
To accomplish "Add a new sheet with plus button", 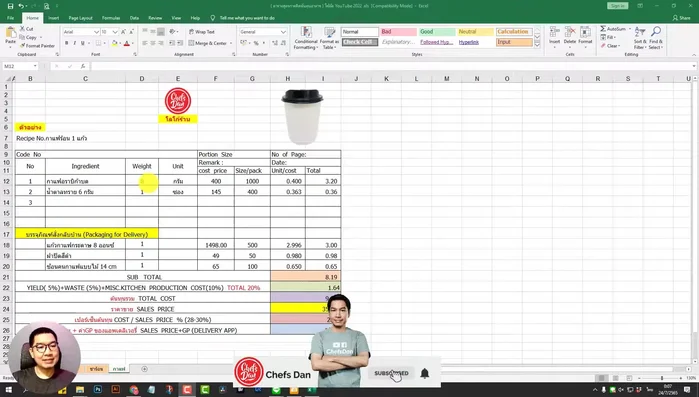I will [x=144, y=369].
